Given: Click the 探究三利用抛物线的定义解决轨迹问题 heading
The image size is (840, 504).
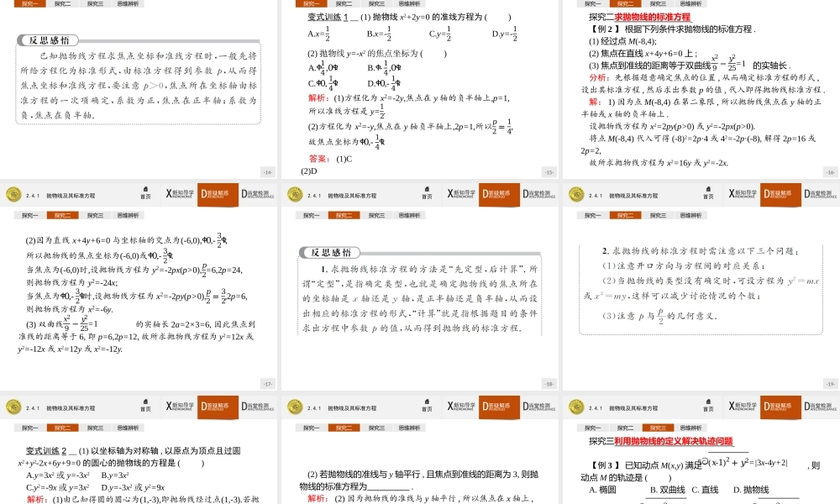Looking at the screenshot, I should pyautogui.click(x=661, y=441).
